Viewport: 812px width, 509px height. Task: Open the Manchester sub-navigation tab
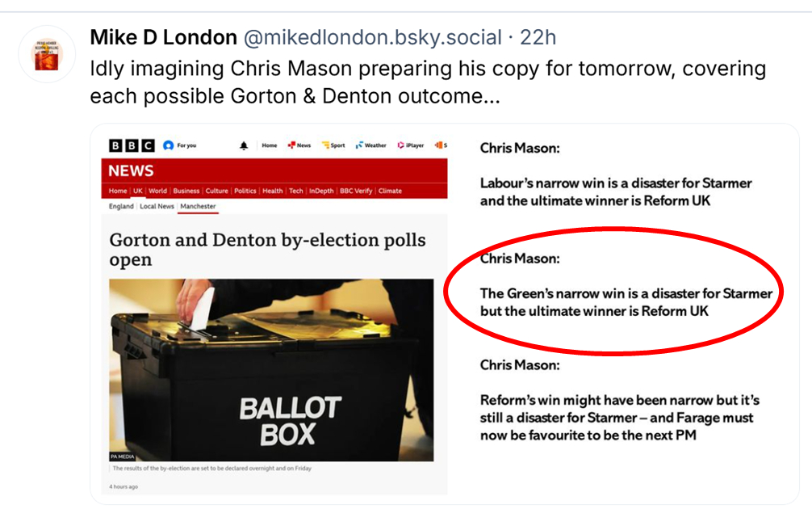[x=198, y=206]
